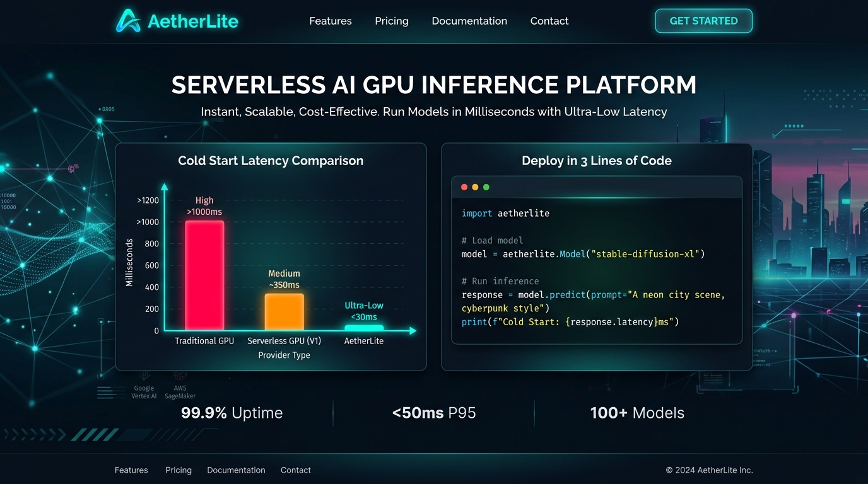Click the "100+ Models" stat
The width and height of the screenshot is (868, 484).
[x=637, y=413]
